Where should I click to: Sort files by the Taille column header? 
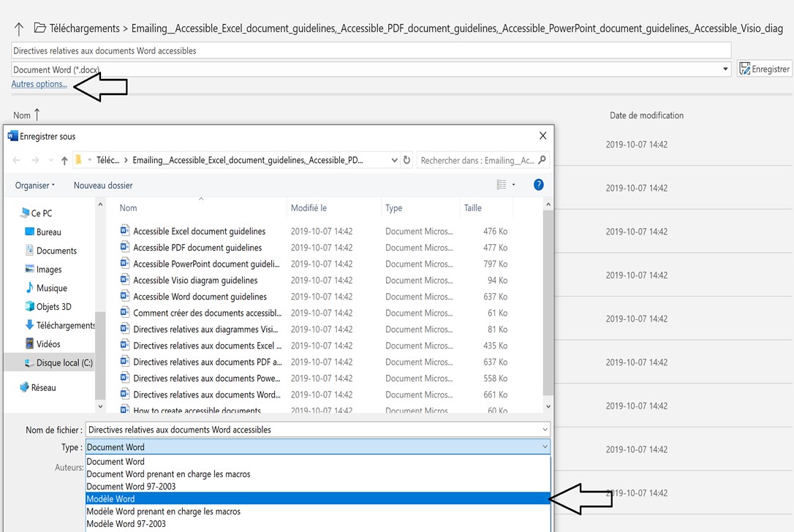pos(473,208)
